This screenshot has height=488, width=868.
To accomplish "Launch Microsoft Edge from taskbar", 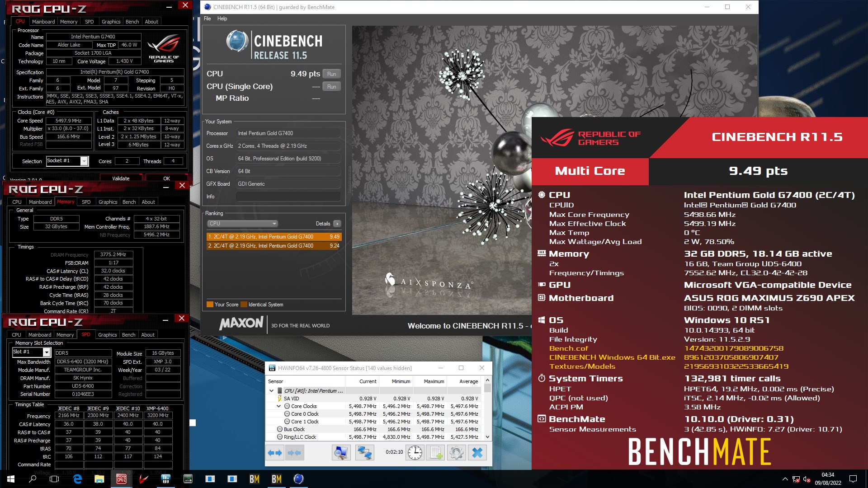I will click(x=77, y=479).
